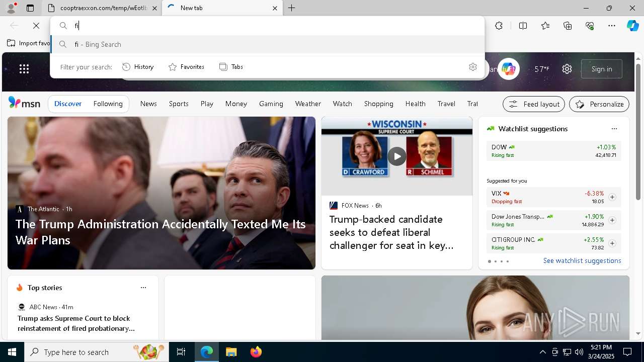The width and height of the screenshot is (644, 362).
Task: Add VIX to the watchlist
Action: coord(612,197)
